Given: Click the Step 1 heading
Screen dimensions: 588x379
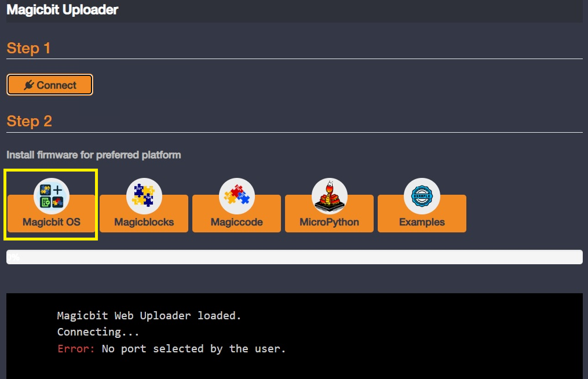Looking at the screenshot, I should (x=28, y=48).
